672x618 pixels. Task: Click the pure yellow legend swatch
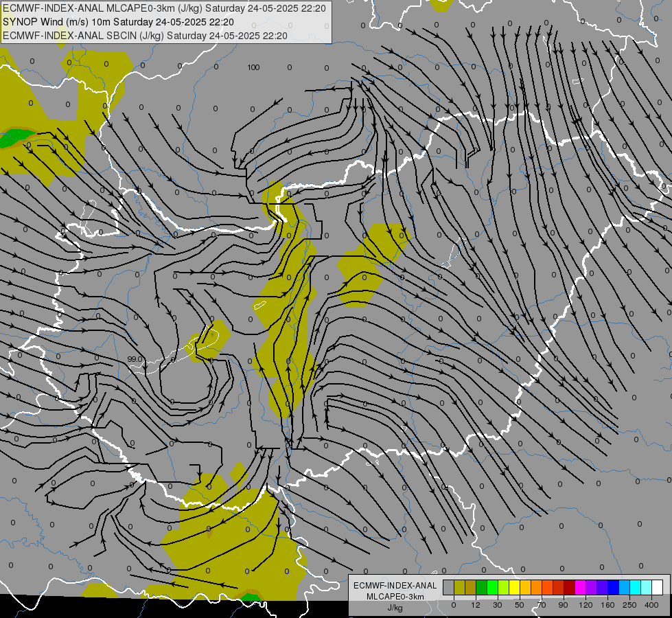(514, 588)
